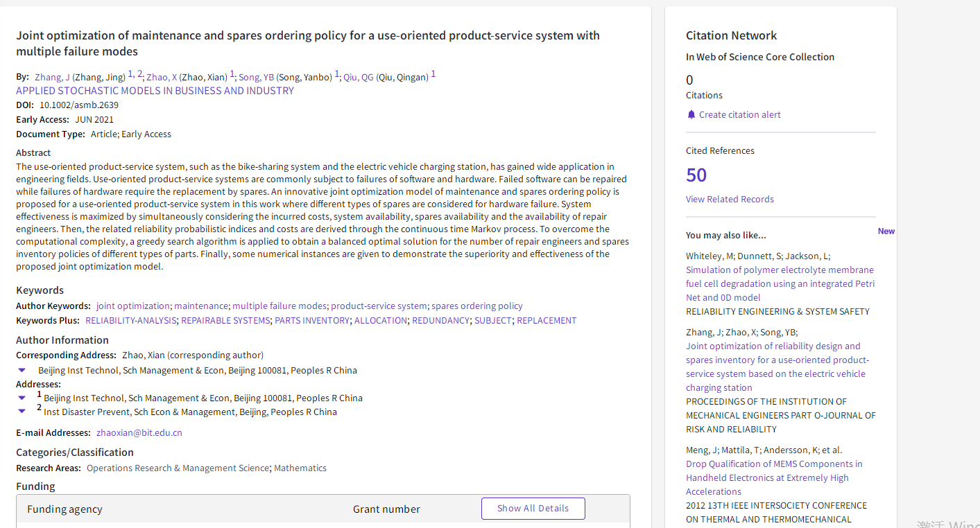Expand address 2 Inst Disaster Prevent details
980x528 pixels.
pos(22,412)
